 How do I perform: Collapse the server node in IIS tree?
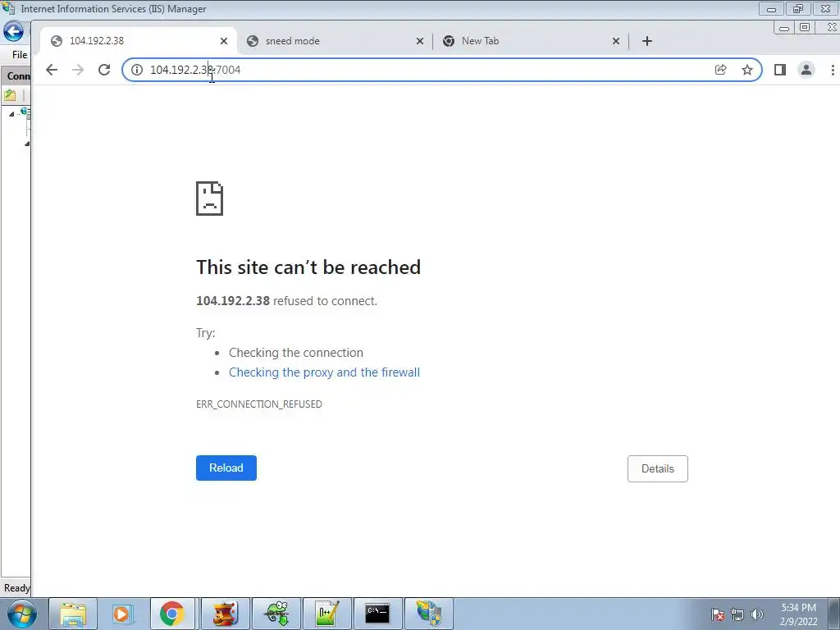11,114
